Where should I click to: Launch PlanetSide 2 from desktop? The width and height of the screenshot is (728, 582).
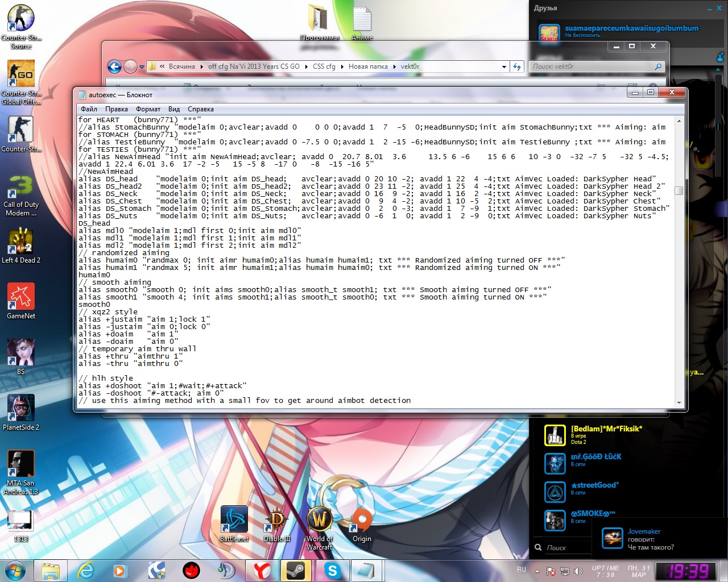click(x=21, y=413)
